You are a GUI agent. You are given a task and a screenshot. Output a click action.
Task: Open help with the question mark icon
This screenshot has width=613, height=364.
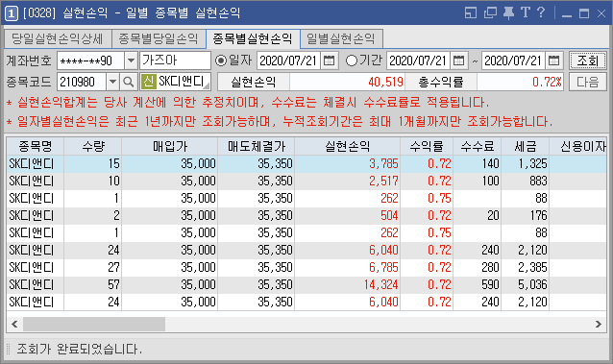coord(541,12)
